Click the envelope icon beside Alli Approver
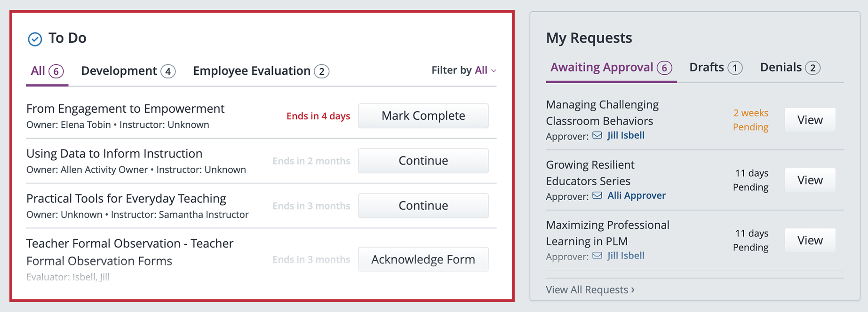The image size is (868, 312). tap(597, 195)
